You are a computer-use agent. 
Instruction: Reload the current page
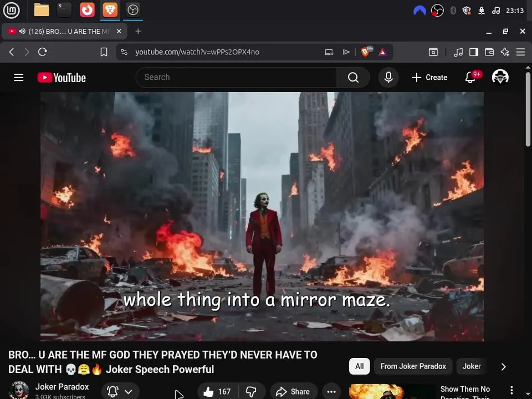click(x=43, y=52)
